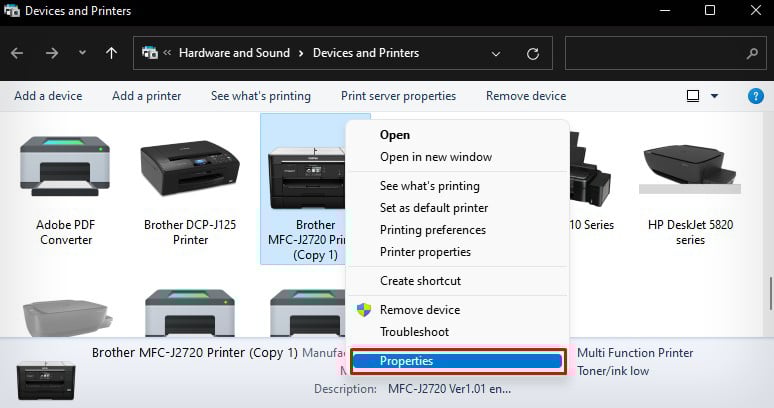Viewport: 774px width, 408px height.
Task: Click the vertical scrollbar on the right
Action: click(771, 294)
